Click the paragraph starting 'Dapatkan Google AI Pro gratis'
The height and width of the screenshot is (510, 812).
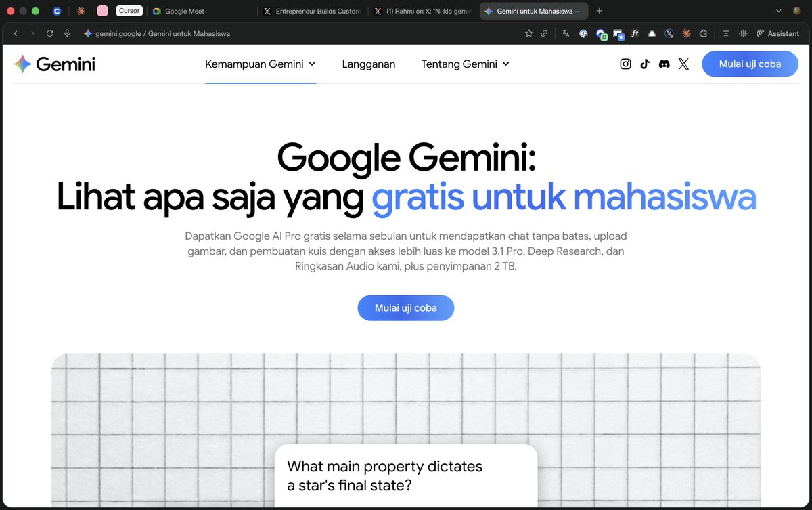point(406,251)
